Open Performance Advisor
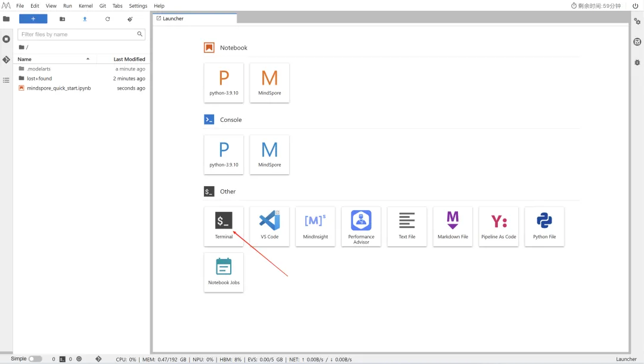 pos(361,226)
